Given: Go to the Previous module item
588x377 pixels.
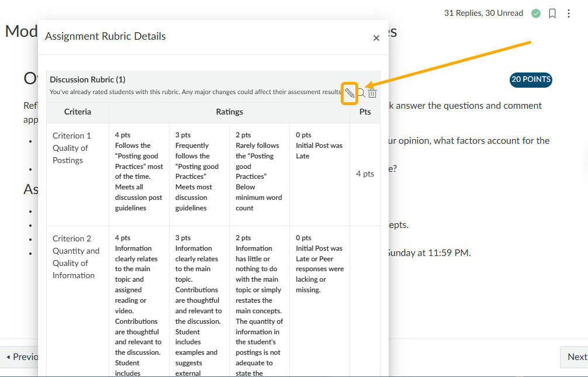Looking at the screenshot, I should pyautogui.click(x=21, y=357).
